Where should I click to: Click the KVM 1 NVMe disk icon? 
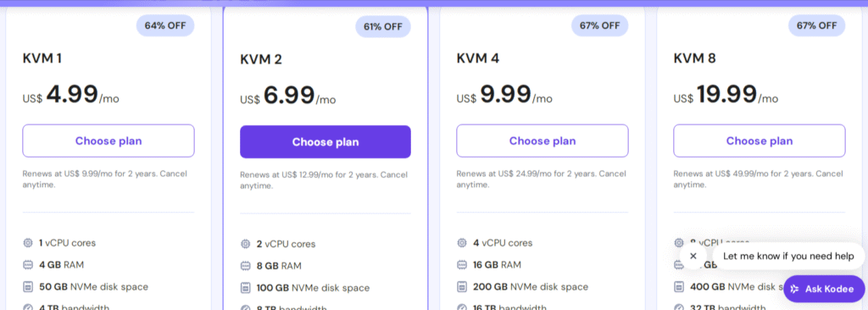point(28,287)
